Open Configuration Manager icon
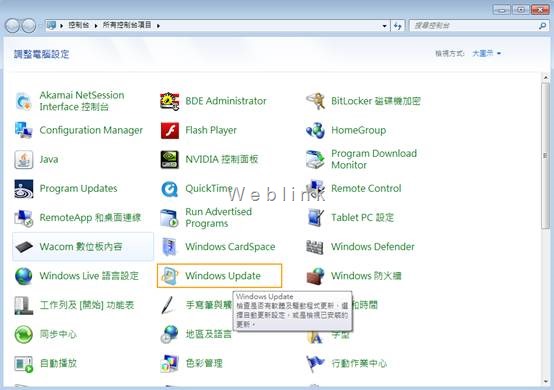The height and width of the screenshot is (390, 554). 24,130
